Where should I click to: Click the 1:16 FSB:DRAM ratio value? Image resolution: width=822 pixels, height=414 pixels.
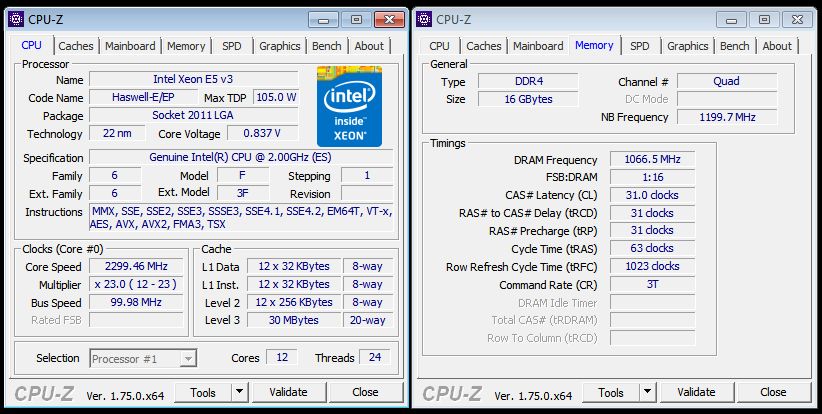click(652, 177)
